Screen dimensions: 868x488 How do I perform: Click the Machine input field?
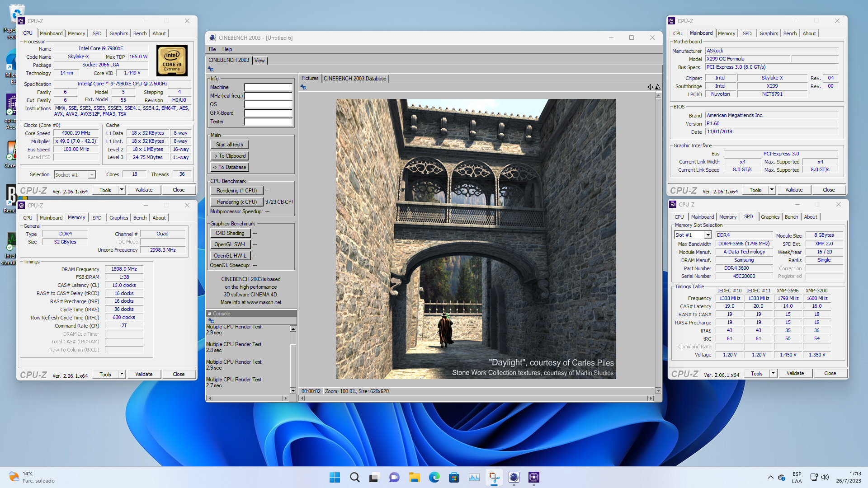pos(269,87)
